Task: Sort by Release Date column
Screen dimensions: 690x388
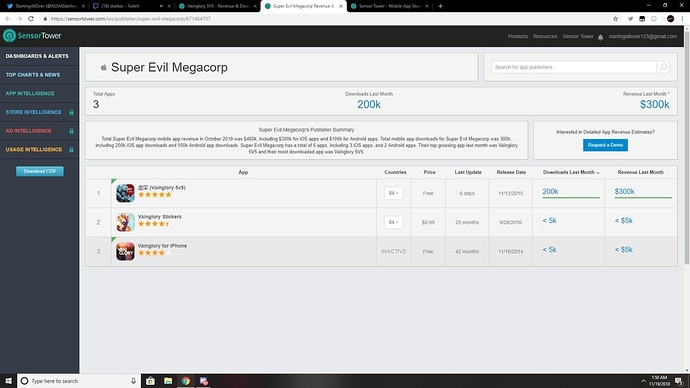Action: [x=511, y=172]
